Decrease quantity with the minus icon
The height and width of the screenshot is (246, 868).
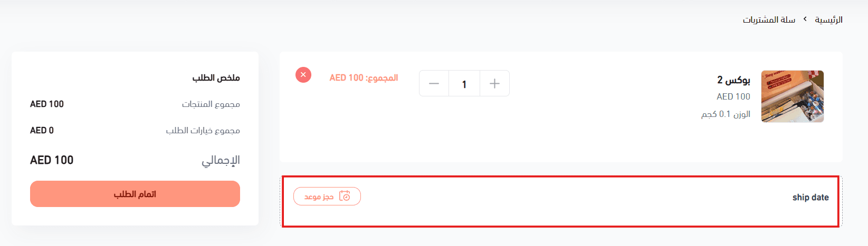pyautogui.click(x=434, y=83)
